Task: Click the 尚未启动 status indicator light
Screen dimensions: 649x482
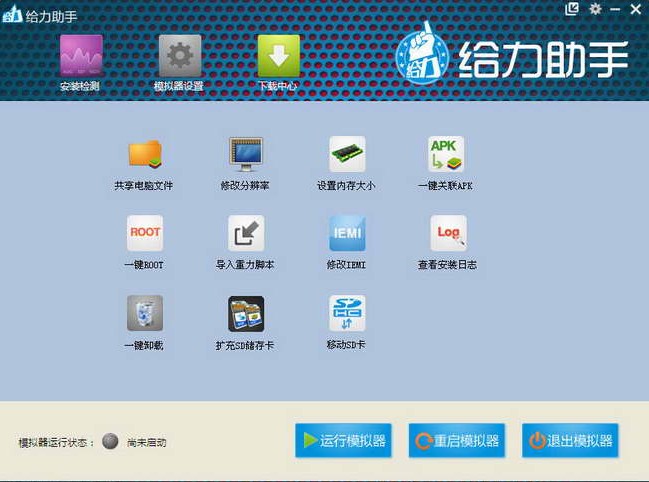Action: (110, 442)
